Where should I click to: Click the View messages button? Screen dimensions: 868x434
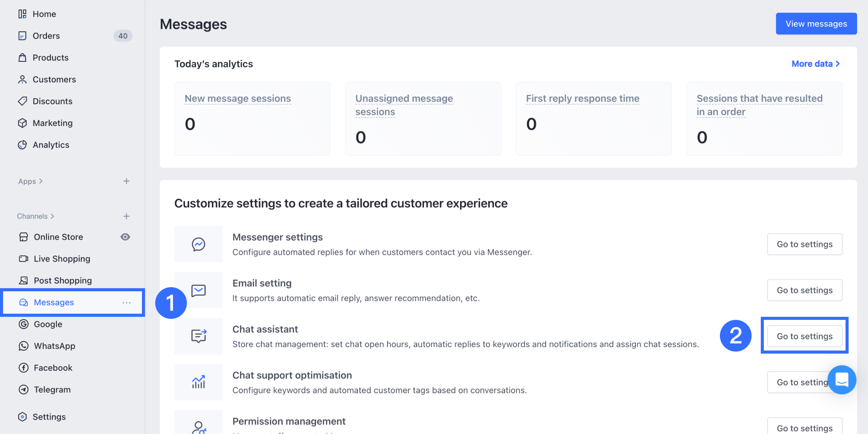[816, 24]
